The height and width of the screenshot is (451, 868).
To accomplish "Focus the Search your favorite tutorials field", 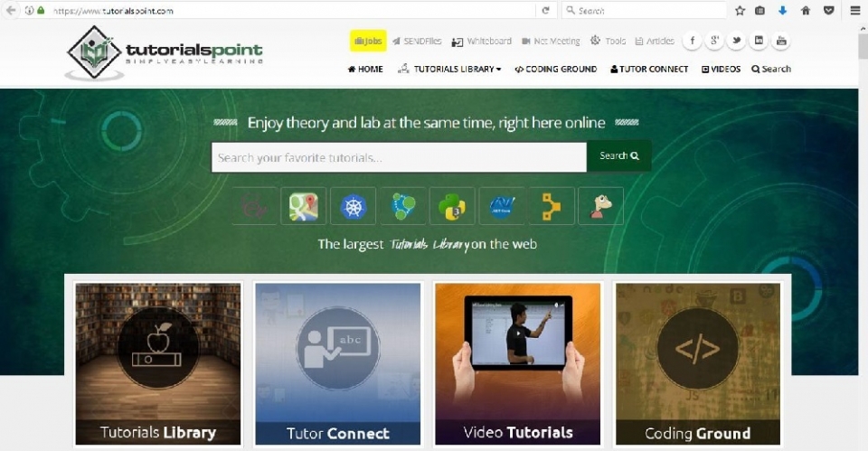I will click(399, 157).
